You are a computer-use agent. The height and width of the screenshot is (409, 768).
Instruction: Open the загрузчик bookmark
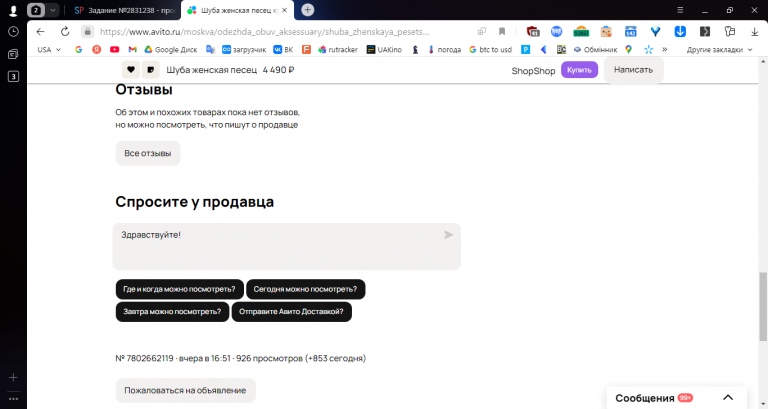coord(244,49)
